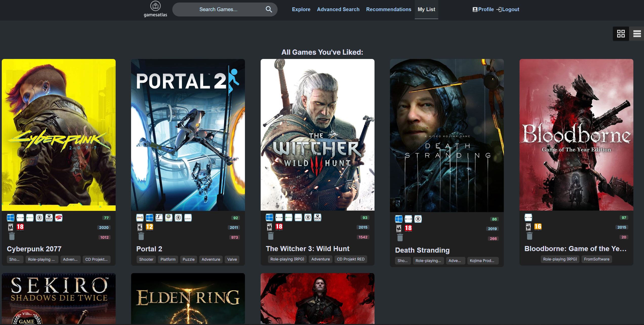Click the search magnifier icon
The height and width of the screenshot is (325, 644).
269,9
